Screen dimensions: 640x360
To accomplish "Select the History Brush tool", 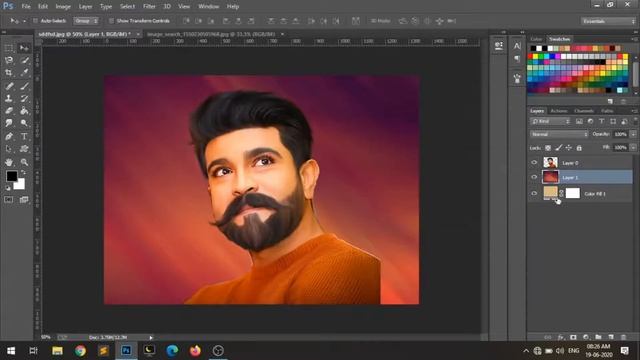I will 24,98.
